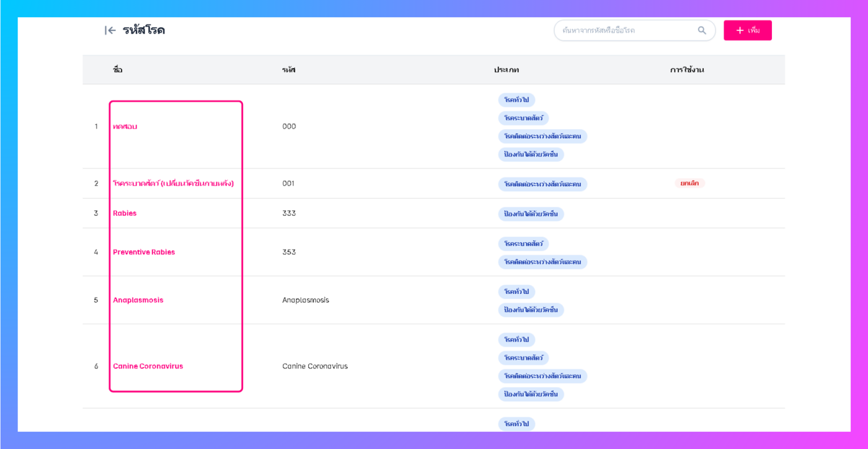Click โรคติดต่อระหว่างสัตว์และคน tag in code 001 row
Screen dimensions: 868x449
coord(542,184)
